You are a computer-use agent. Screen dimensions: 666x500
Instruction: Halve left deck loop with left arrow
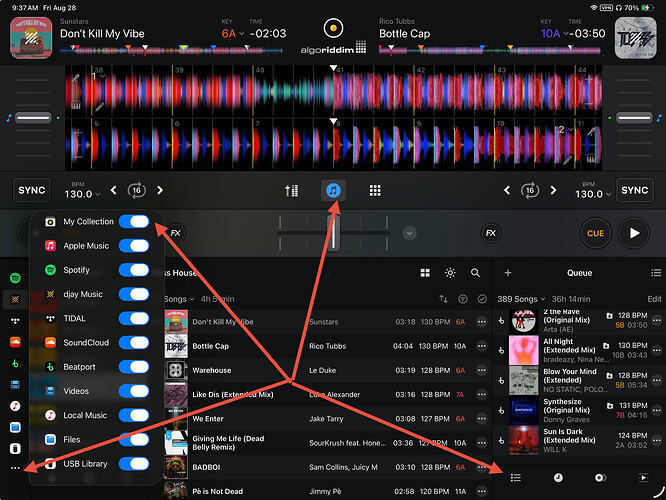tap(113, 190)
